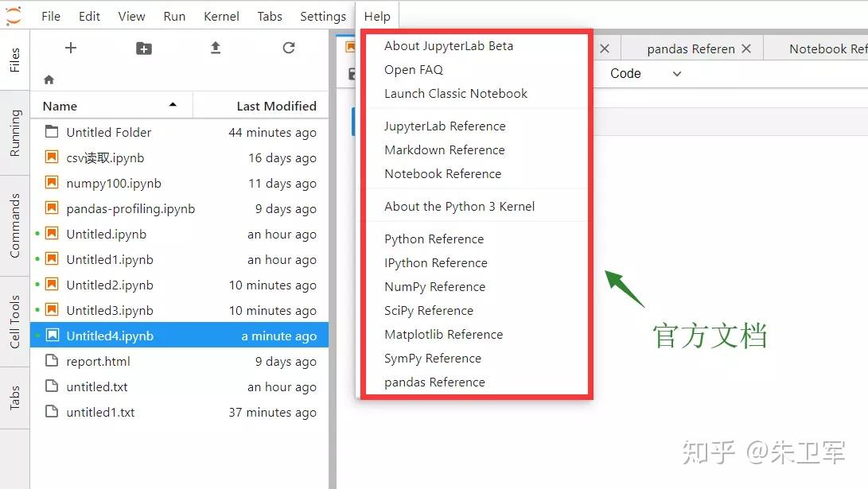
Task: Open the Edit menu
Action: click(x=89, y=17)
